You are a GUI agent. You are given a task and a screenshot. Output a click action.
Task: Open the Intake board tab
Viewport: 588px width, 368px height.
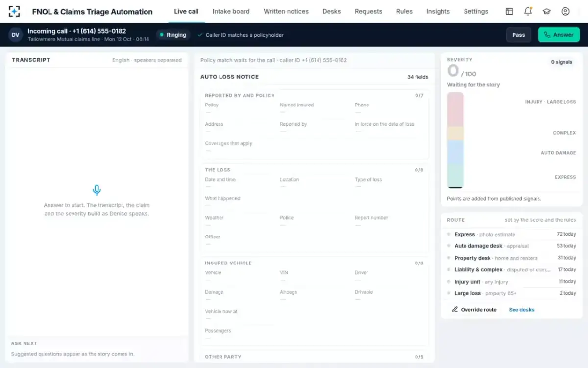pyautogui.click(x=231, y=11)
